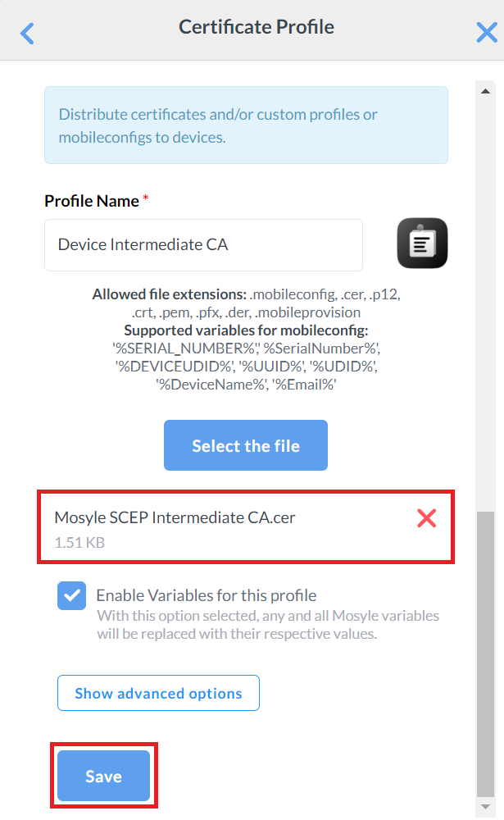Click the Certificate Profile header title

coord(257,27)
